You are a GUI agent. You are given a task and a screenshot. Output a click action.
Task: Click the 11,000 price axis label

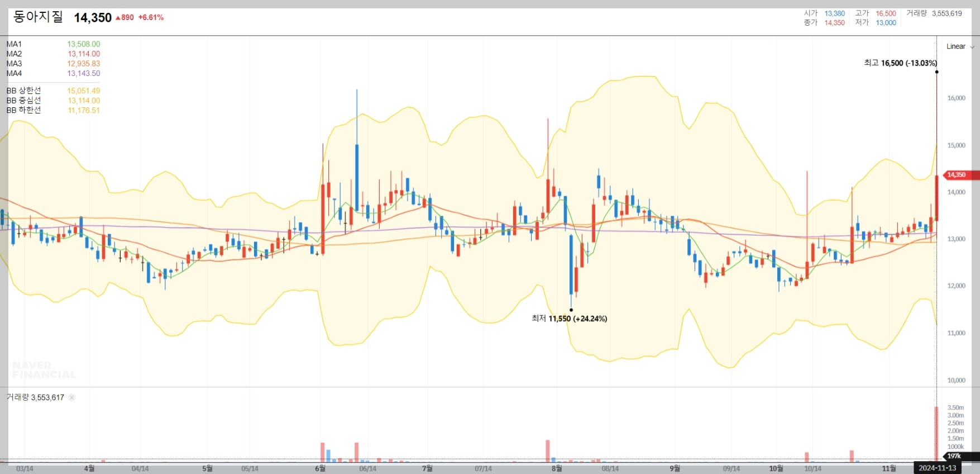click(x=956, y=333)
